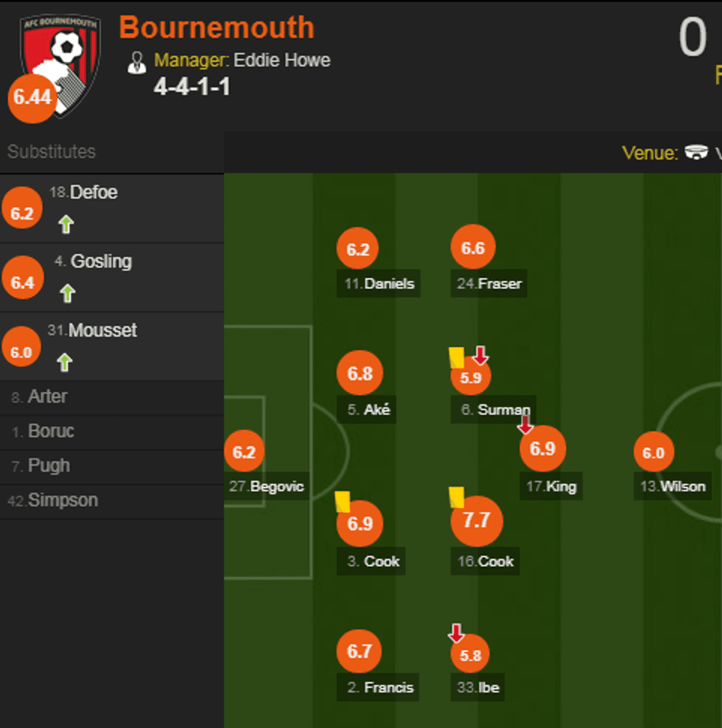The width and height of the screenshot is (722, 728).
Task: Open the Bournemouth team page link
Action: [217, 28]
